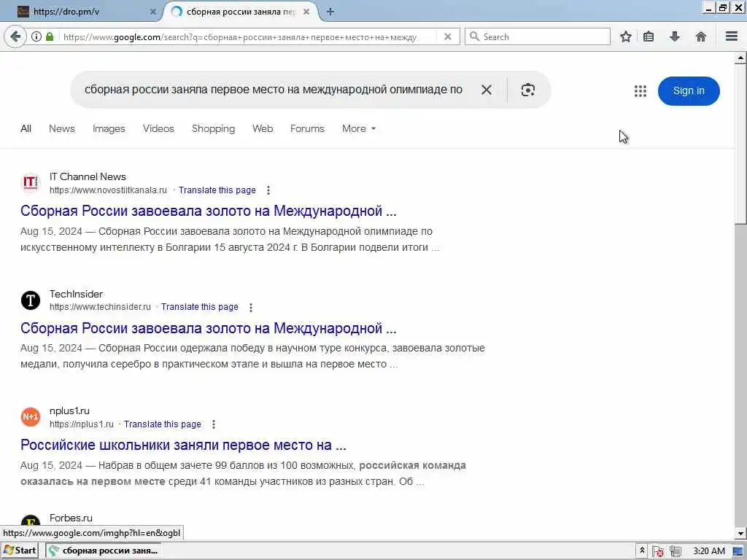Click the browser toolbar Search field
Viewport: 747px width, 560px height.
538,36
